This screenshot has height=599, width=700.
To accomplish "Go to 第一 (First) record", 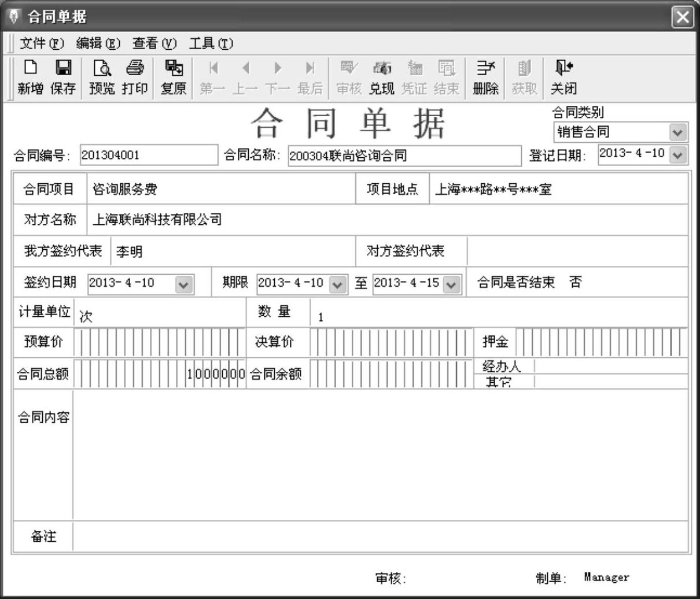I will coord(213,77).
